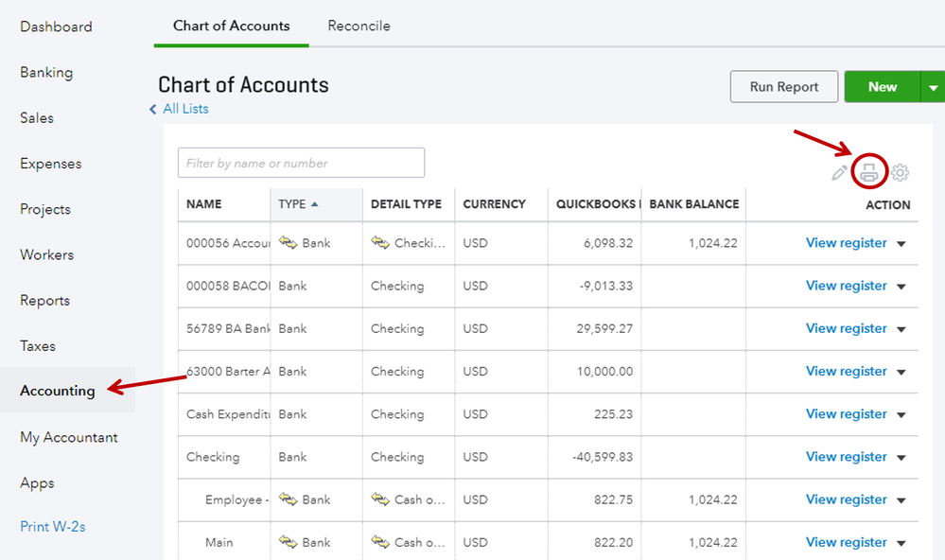945x560 pixels.
Task: Open Accounting in the left sidebar
Action: 58,391
